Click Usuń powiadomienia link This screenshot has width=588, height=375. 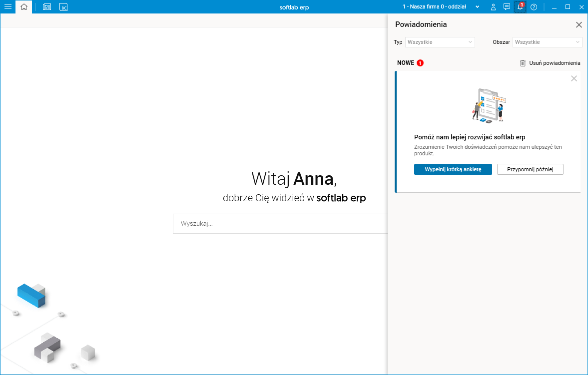pyautogui.click(x=554, y=63)
